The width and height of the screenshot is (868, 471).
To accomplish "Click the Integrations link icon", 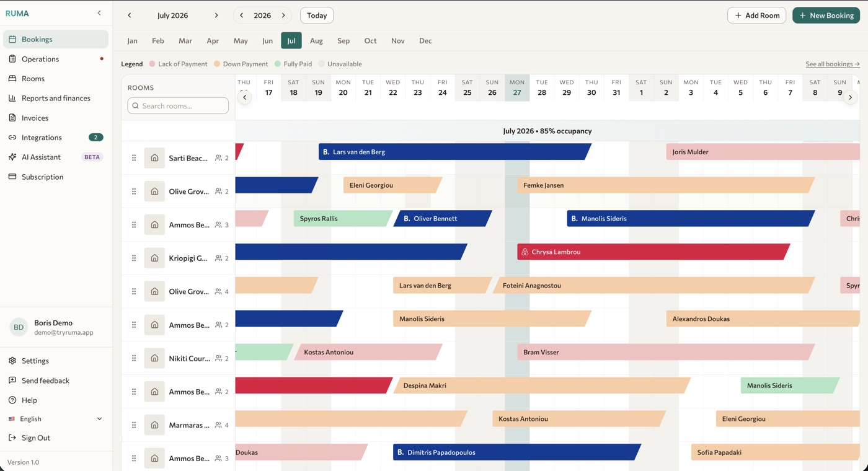I will pos(12,138).
